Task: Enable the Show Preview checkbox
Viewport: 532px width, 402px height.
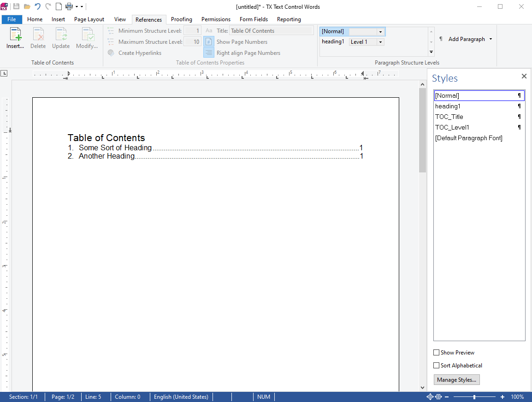Action: (x=436, y=353)
